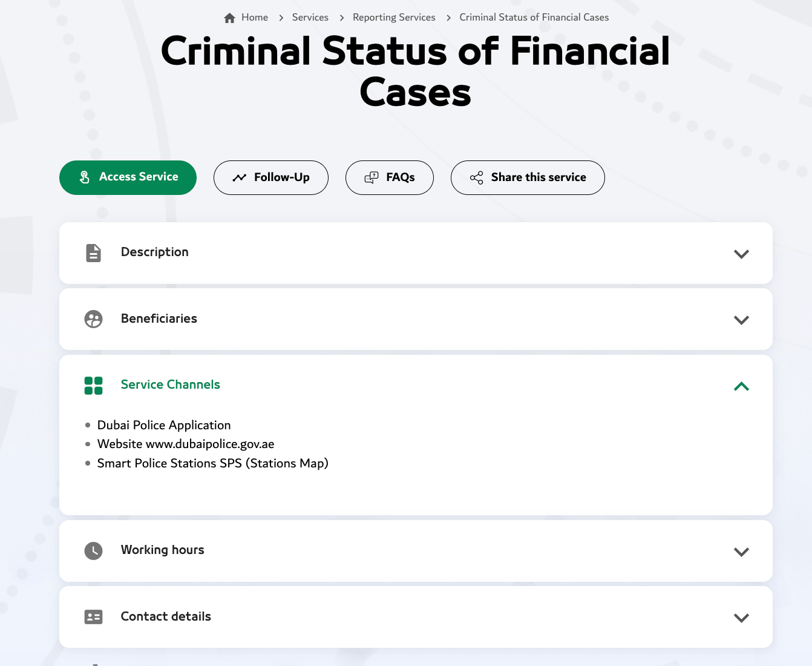
Task: Click the green grid icon beside Service Channels
Action: coord(93,385)
